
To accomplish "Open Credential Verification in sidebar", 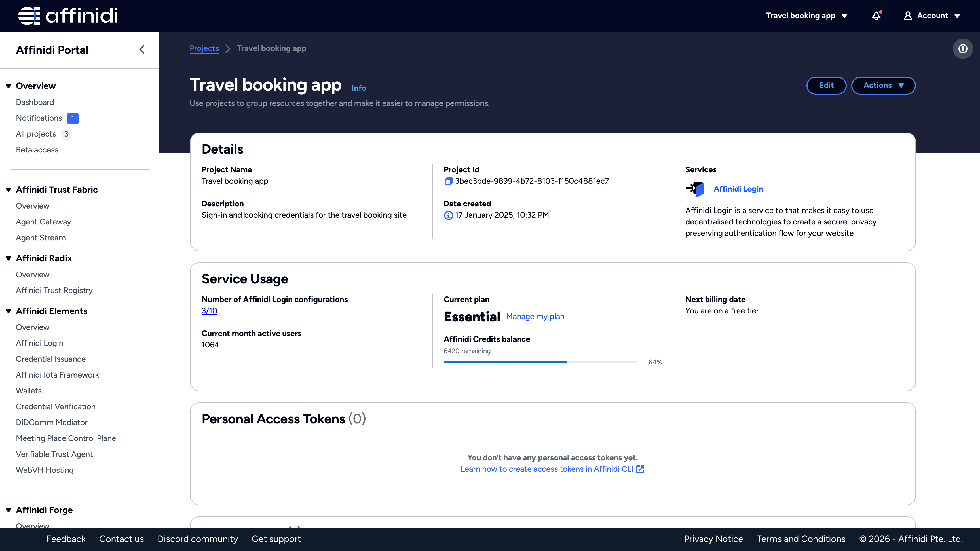I will 56,406.
